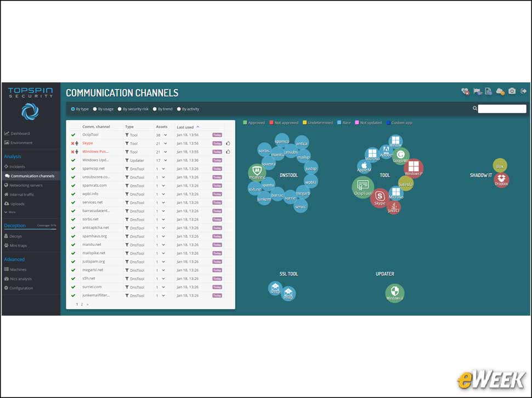Click the Assets column header

click(x=161, y=127)
